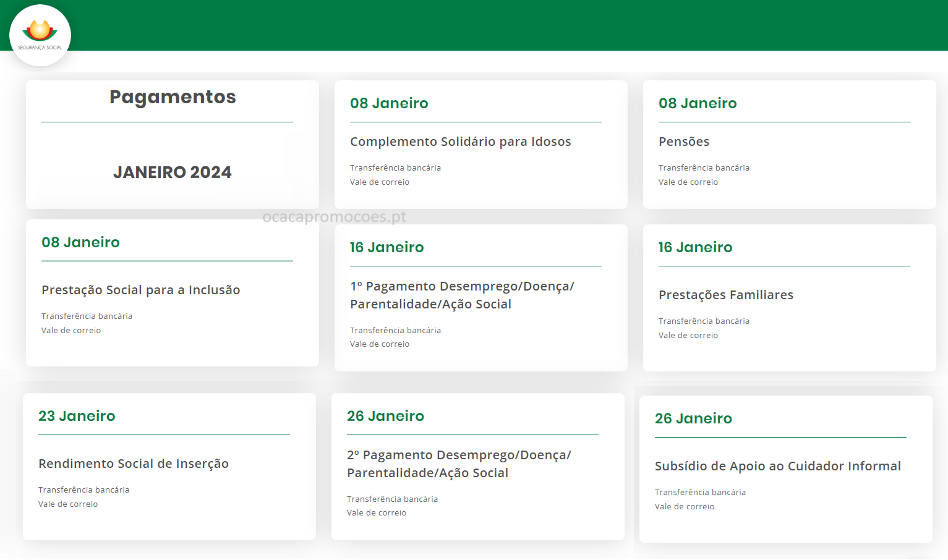The image size is (948, 560).
Task: Select Transferência bancária under 2º Pagamento Desemprego
Action: [x=392, y=499]
